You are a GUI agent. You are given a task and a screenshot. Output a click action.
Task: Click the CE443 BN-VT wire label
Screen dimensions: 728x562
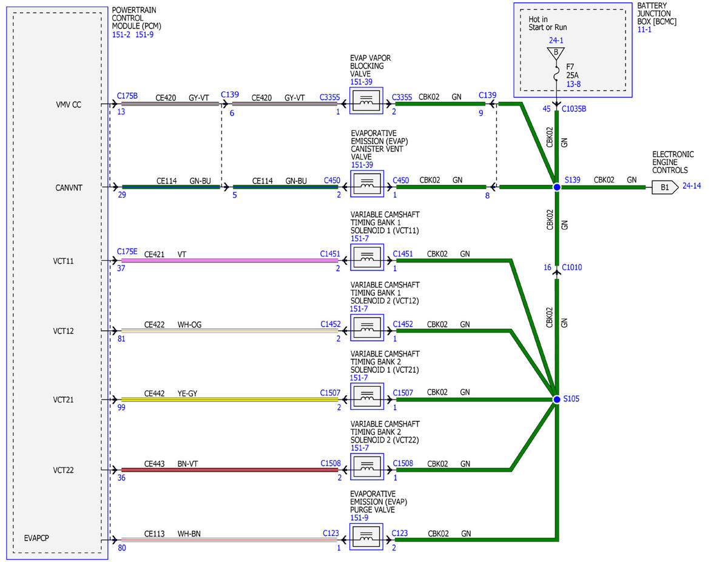coord(171,464)
